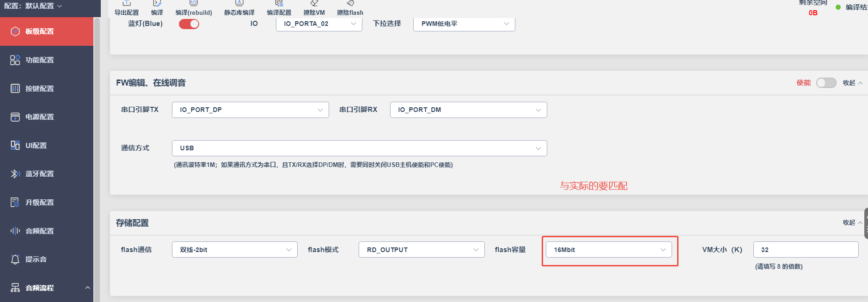868x302 pixels.
Task: Open the 串口引脚RX dropdown
Action: coord(469,110)
